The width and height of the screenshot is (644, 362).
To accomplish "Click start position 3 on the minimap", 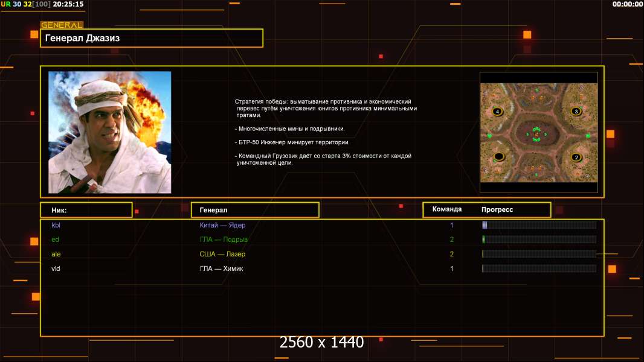I will (x=576, y=112).
